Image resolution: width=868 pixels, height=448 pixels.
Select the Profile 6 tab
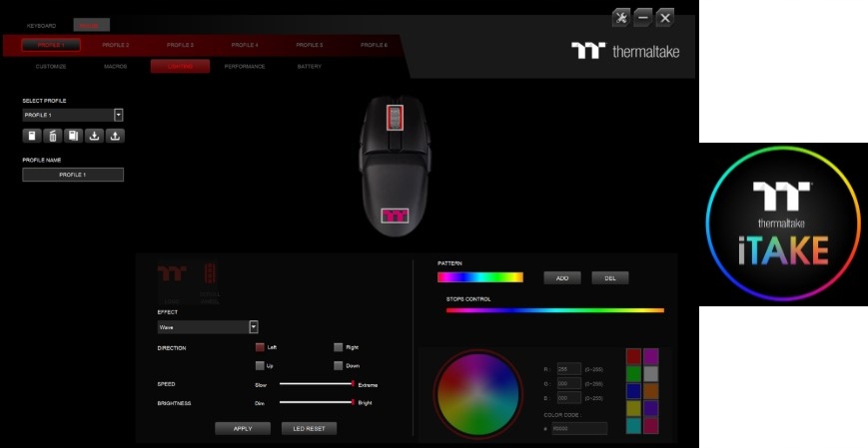(374, 45)
